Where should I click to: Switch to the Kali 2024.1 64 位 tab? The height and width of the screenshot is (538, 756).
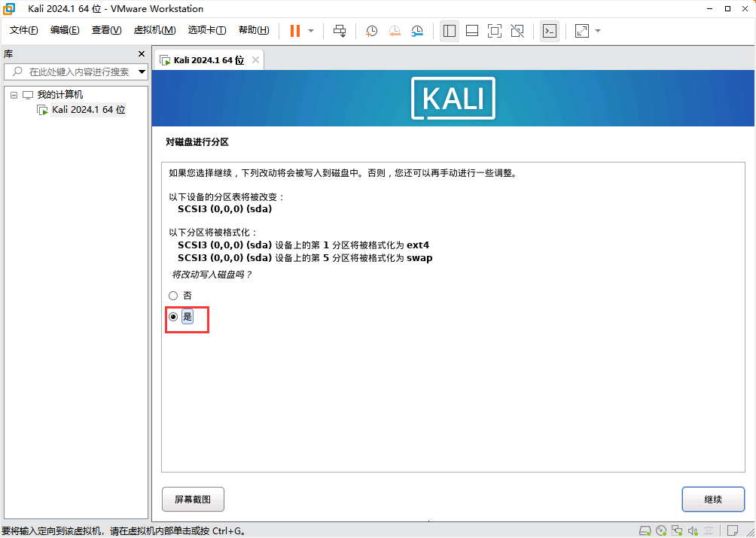(202, 60)
